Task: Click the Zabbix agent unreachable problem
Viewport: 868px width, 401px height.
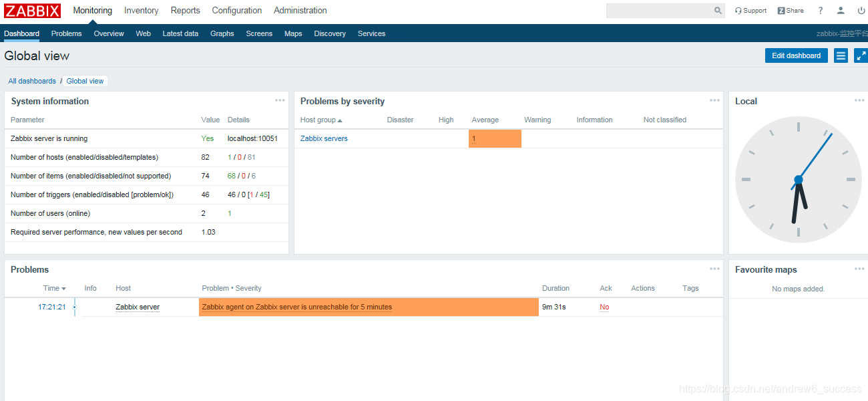Action: pyautogui.click(x=296, y=307)
